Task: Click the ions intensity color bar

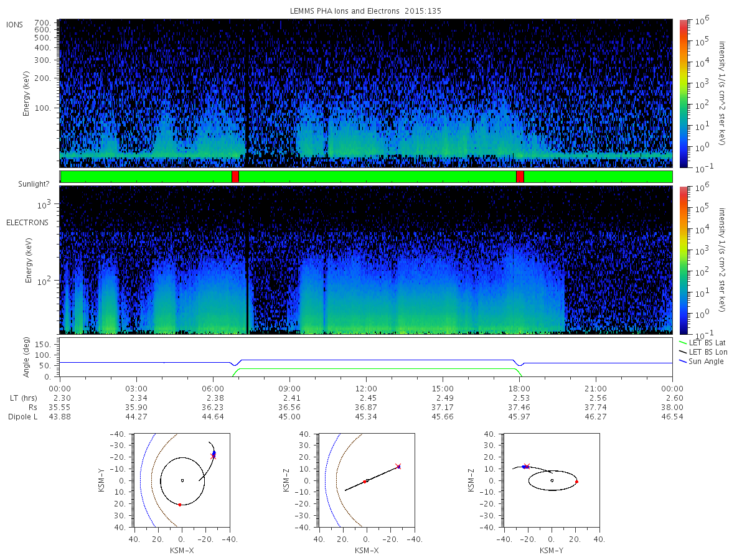Action: point(683,93)
